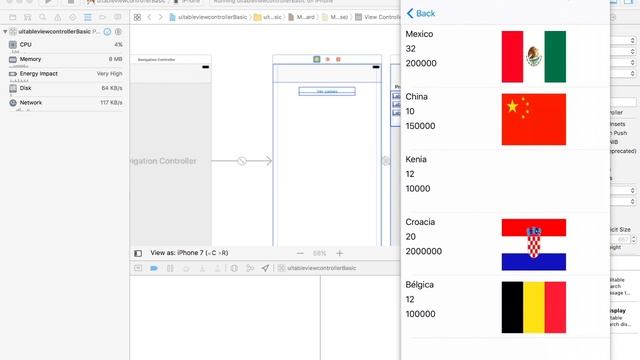Open the Issue navigator warning icon
The width and height of the screenshot is (640, 360).
point(58,17)
